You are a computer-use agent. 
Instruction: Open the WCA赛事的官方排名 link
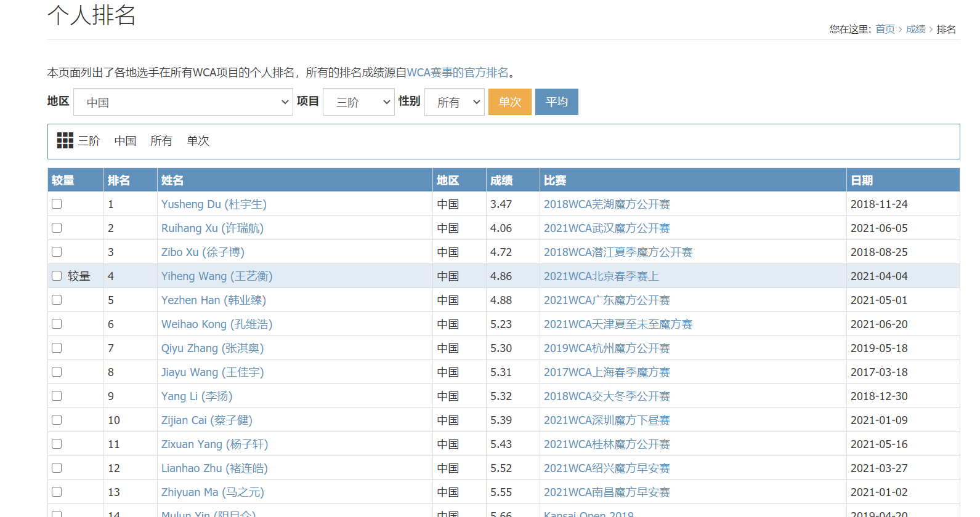[x=458, y=73]
